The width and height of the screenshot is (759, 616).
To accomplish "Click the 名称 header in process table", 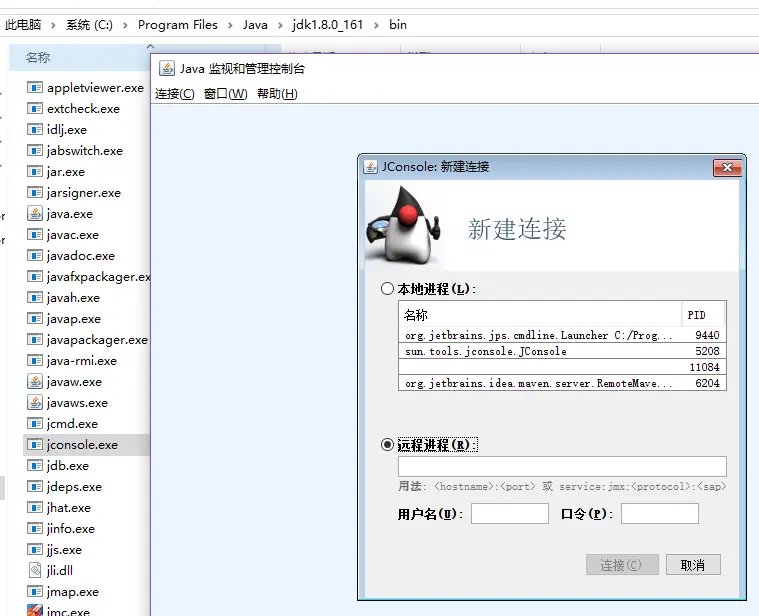I will pyautogui.click(x=540, y=315).
